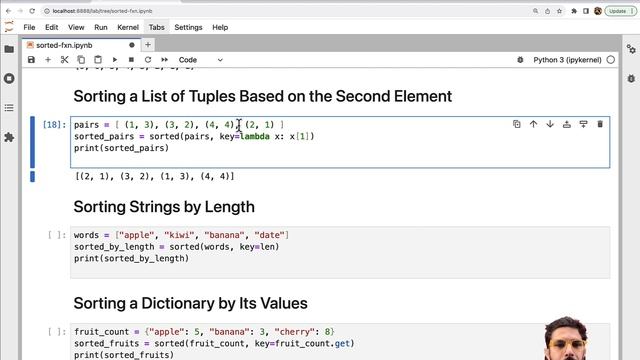
Task: Run the selected cell with play icon
Action: [x=115, y=60]
